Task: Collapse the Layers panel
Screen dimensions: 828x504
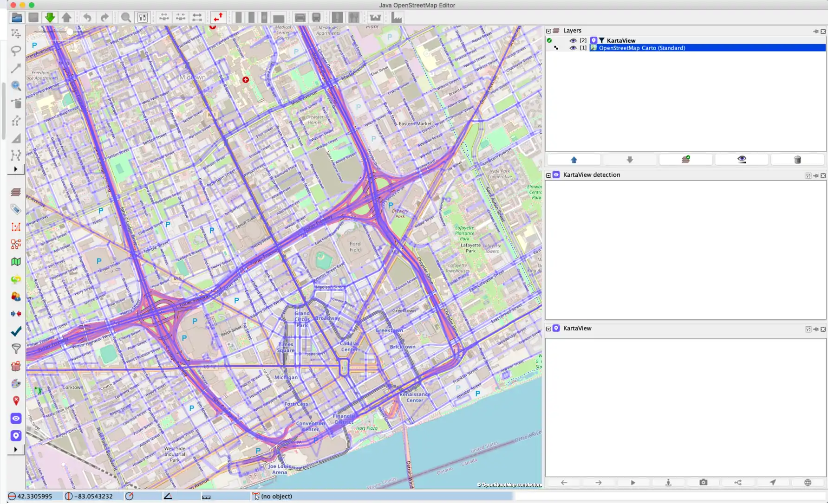Action: pos(548,31)
